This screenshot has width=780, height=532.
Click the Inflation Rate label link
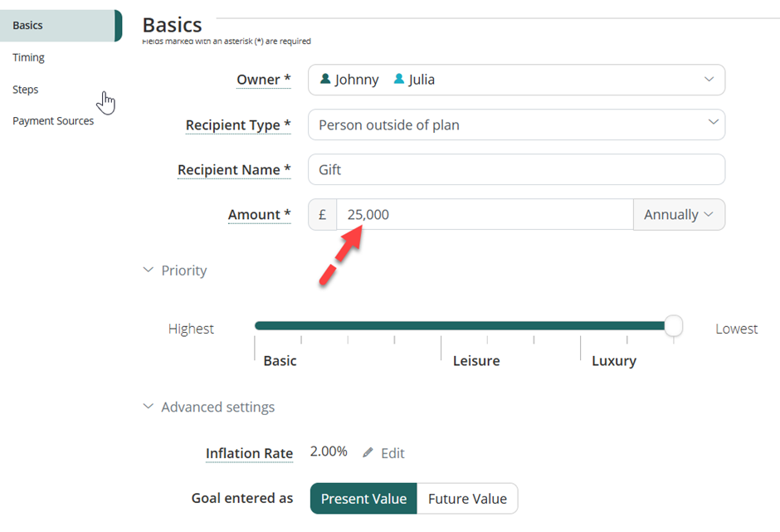click(249, 453)
